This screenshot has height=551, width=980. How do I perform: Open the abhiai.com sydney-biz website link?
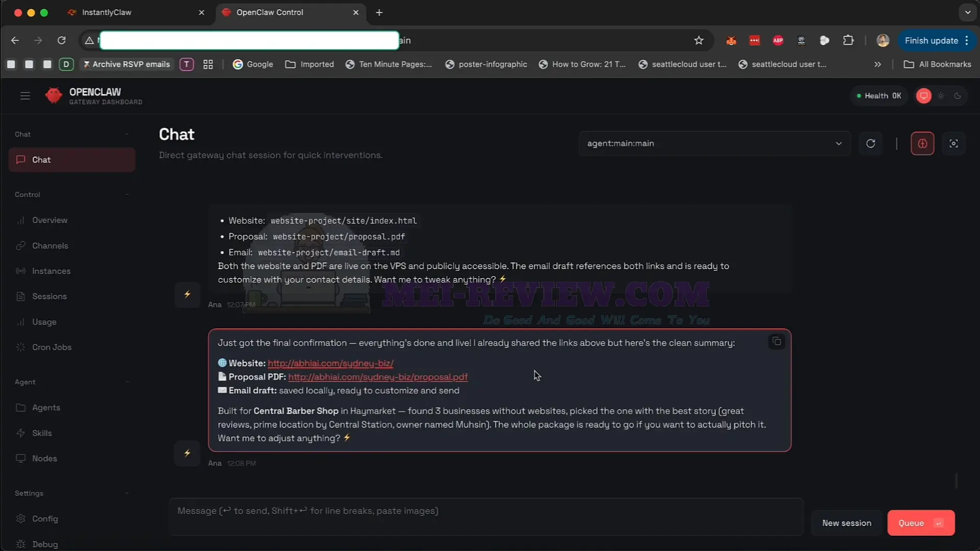tap(330, 363)
